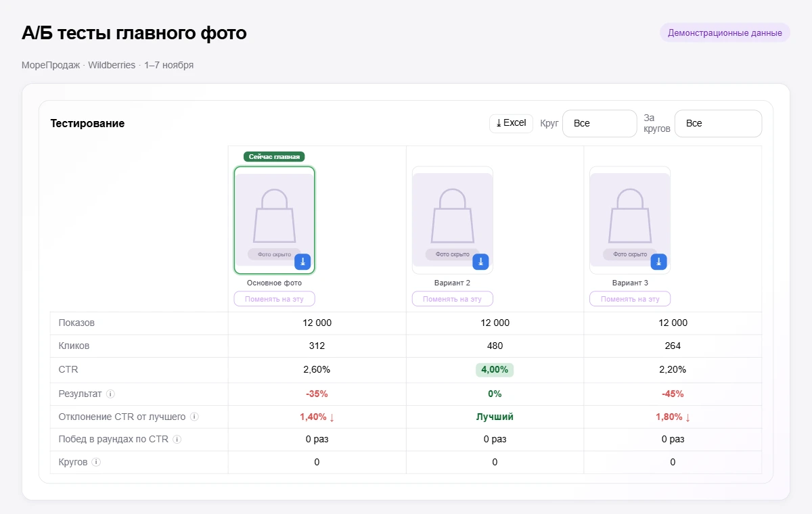Click the Сейчас главная badge

coord(274,157)
